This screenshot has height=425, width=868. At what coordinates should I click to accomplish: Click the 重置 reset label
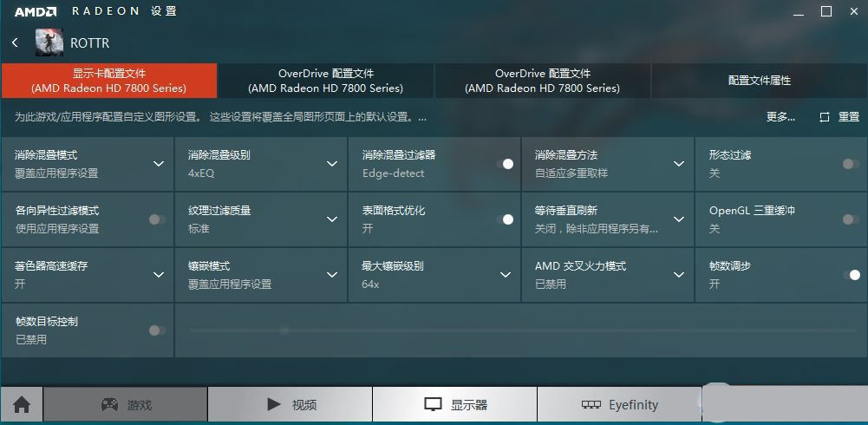pyautogui.click(x=849, y=117)
